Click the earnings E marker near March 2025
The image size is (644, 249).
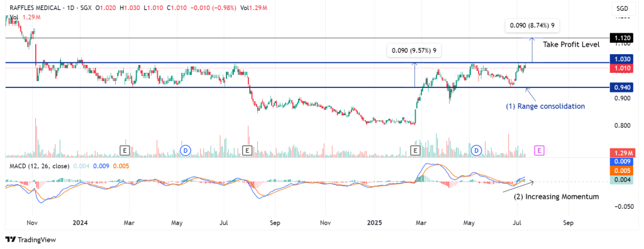(416, 150)
